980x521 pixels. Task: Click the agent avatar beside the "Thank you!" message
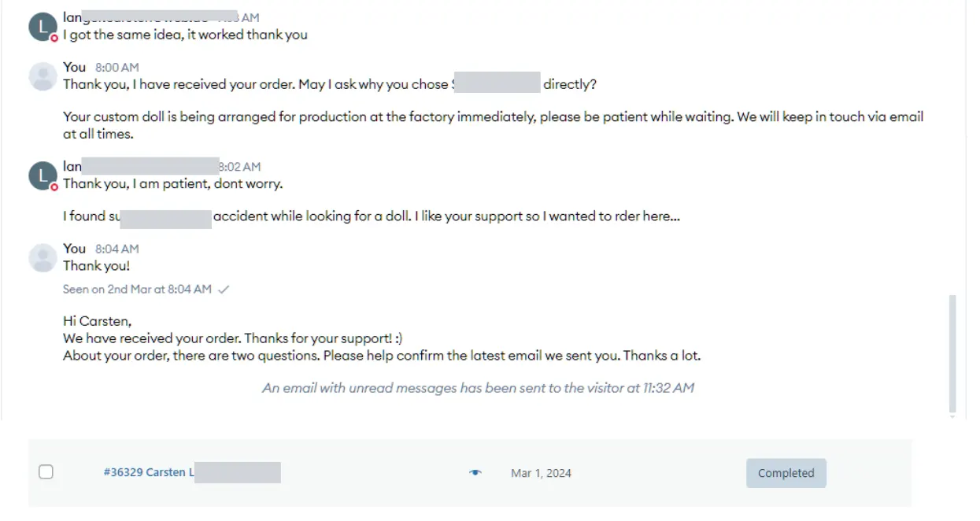[43, 257]
